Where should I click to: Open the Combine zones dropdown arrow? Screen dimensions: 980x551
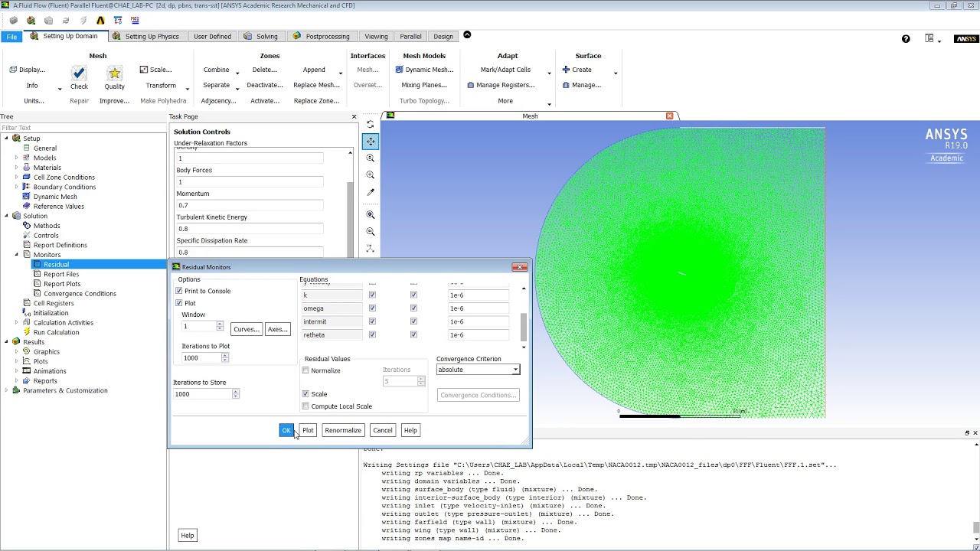point(237,73)
